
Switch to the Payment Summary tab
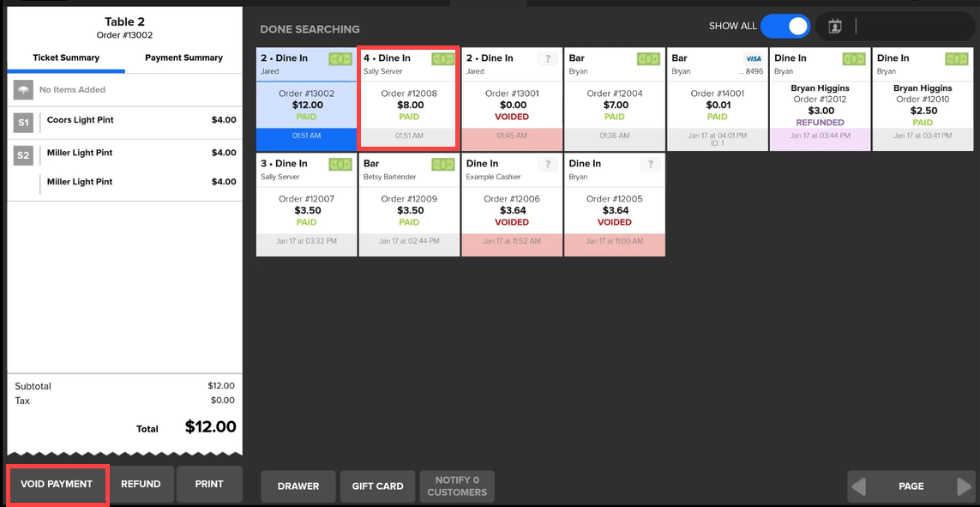183,58
